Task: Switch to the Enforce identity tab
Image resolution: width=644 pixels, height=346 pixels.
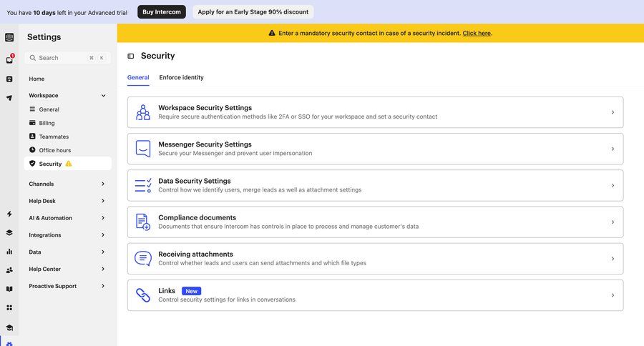Action: [181, 77]
